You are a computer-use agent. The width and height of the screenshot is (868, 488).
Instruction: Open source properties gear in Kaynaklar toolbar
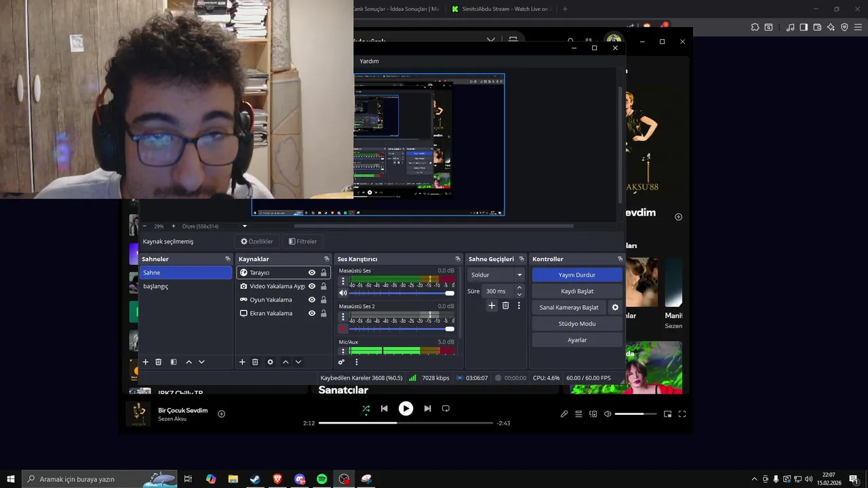270,362
